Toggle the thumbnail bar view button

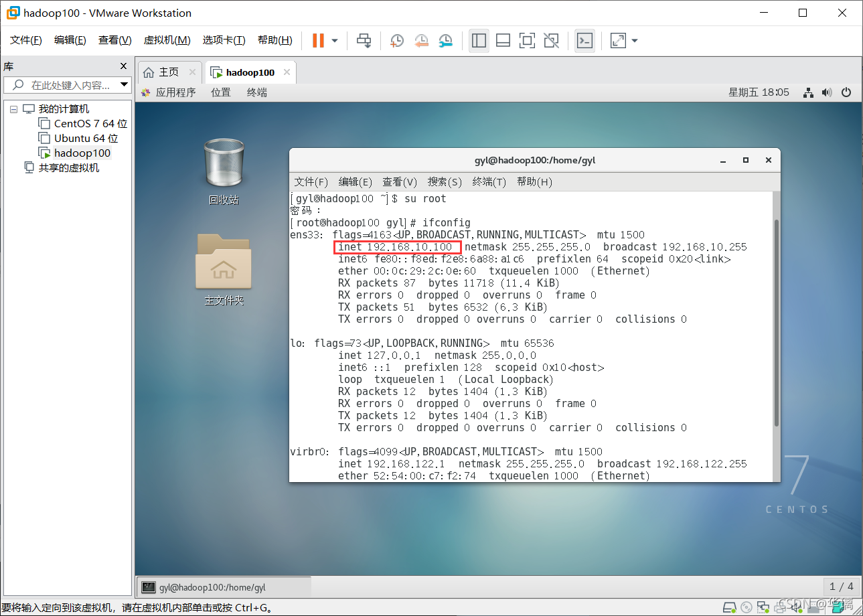(x=503, y=41)
